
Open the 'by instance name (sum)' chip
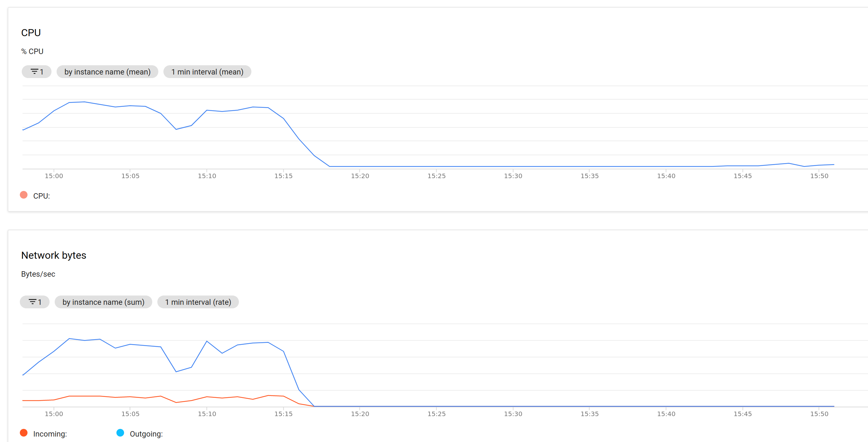coord(103,302)
